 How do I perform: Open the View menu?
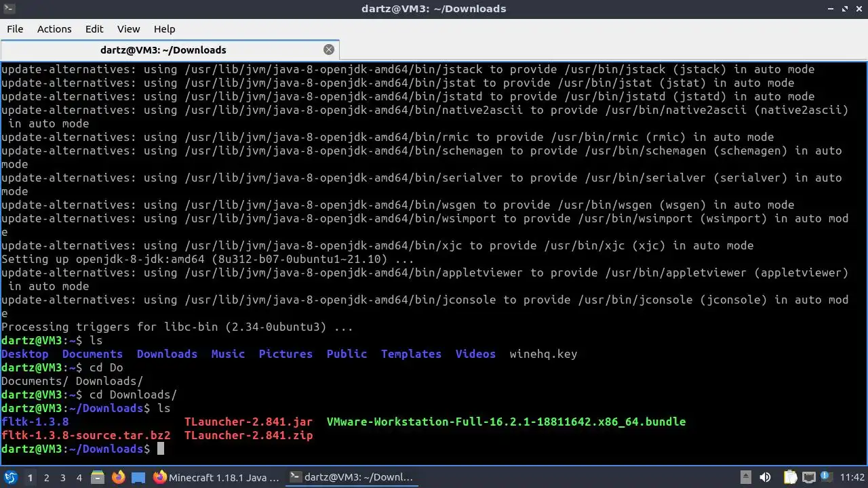[128, 29]
